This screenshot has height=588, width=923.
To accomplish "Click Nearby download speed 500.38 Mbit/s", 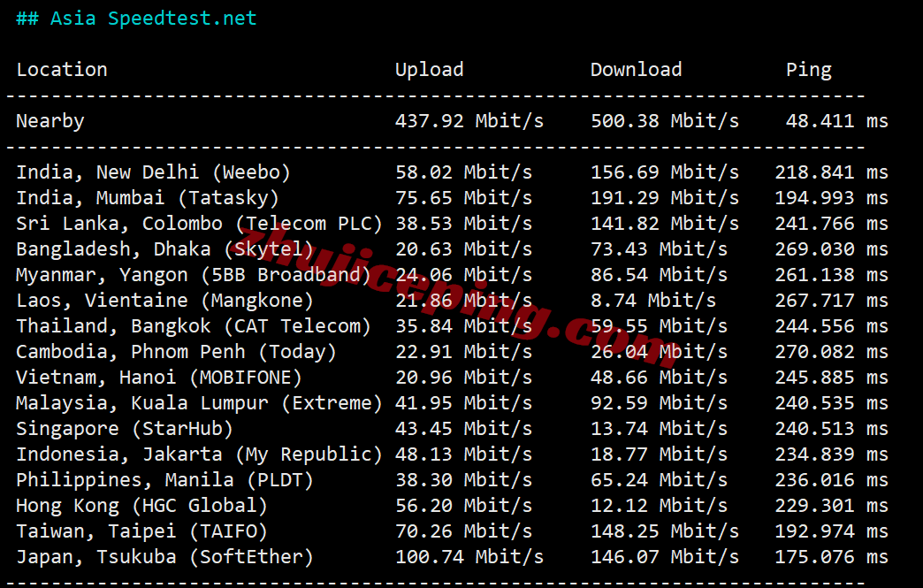I will [x=664, y=121].
